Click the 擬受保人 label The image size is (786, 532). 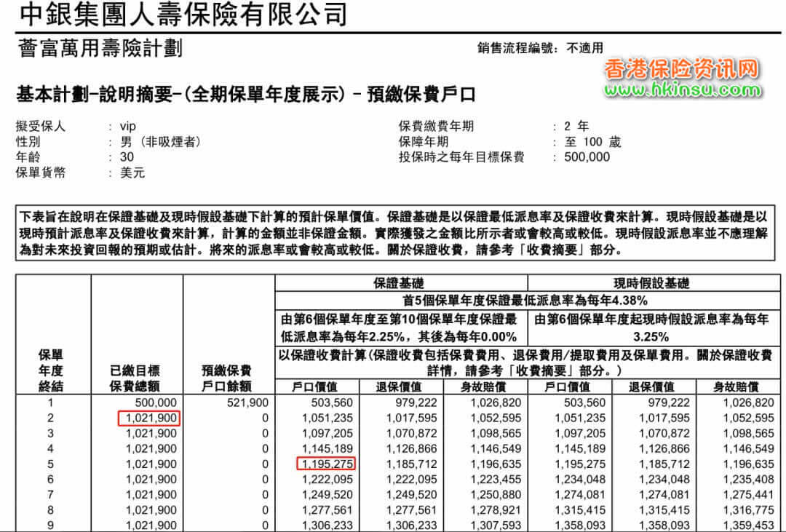tap(40, 126)
